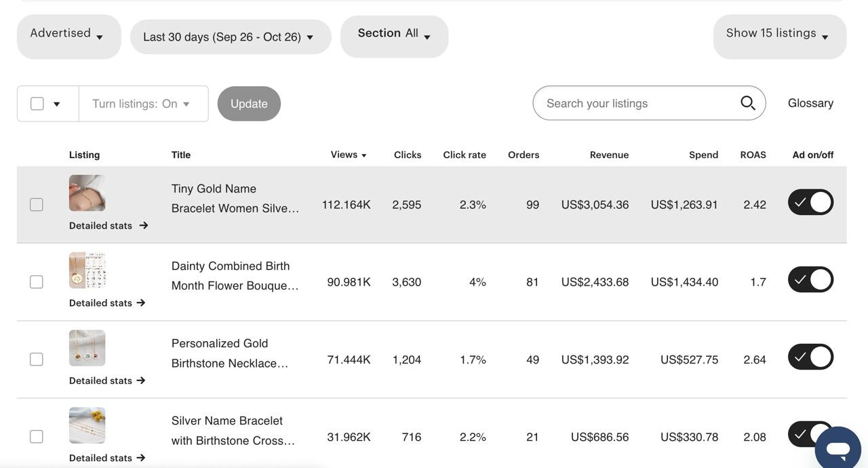Expand the Advertised filter dropdown
868x468 pixels.
(68, 35)
